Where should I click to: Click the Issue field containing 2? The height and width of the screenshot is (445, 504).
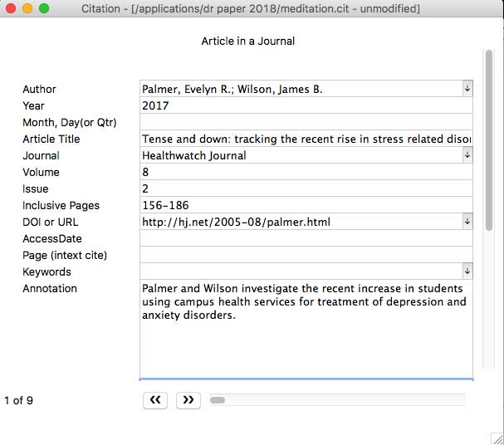coord(306,188)
